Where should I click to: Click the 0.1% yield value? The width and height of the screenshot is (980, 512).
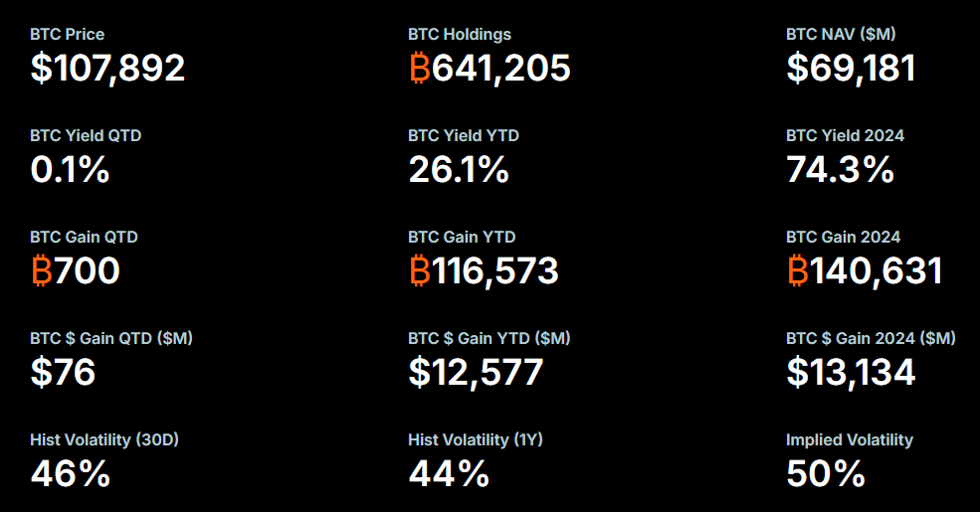coord(70,170)
